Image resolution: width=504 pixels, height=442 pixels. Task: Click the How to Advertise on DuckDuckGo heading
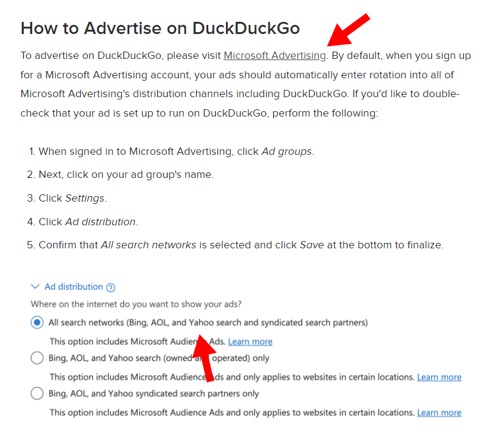[160, 29]
